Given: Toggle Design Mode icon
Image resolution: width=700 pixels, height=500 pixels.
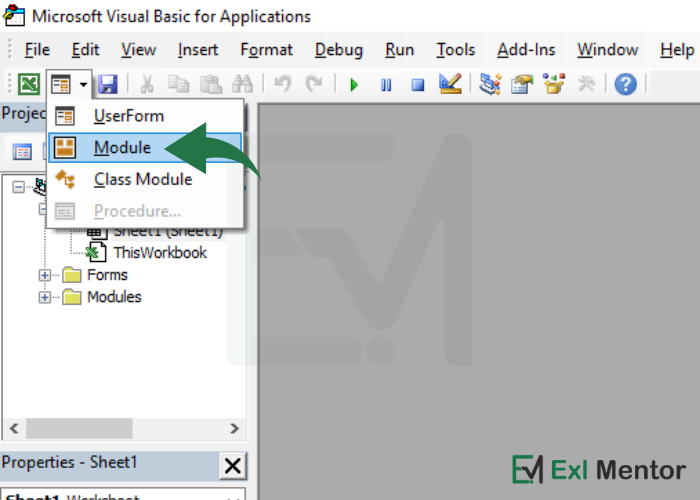Looking at the screenshot, I should (x=450, y=83).
